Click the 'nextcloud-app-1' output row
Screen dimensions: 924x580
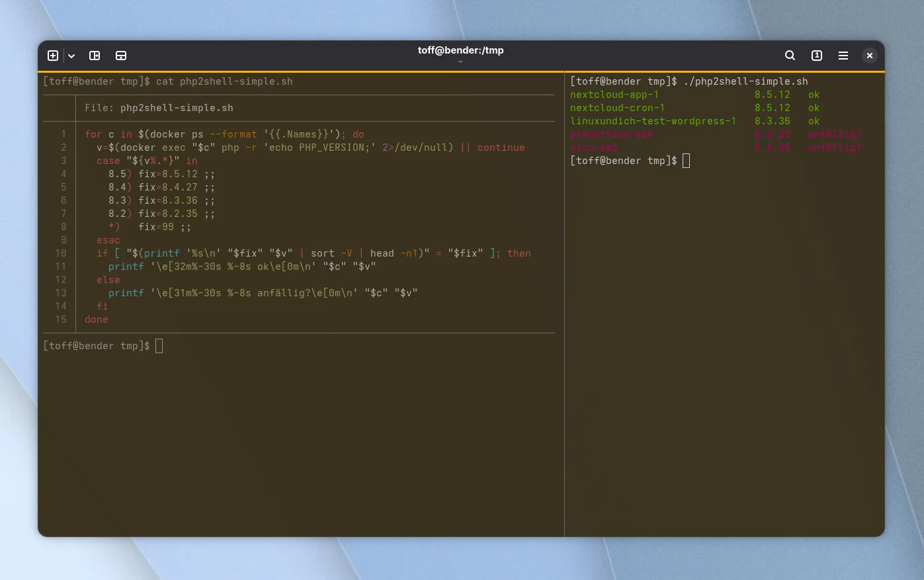[x=694, y=95]
